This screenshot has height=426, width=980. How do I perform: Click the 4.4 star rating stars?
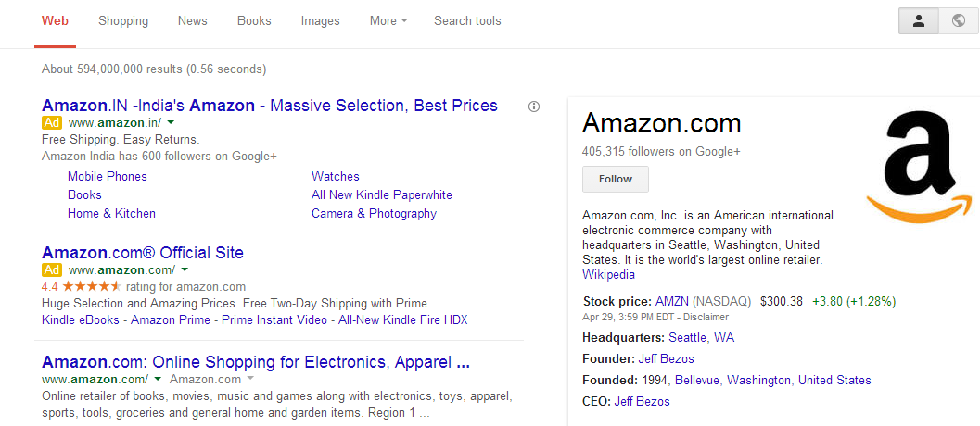click(91, 287)
